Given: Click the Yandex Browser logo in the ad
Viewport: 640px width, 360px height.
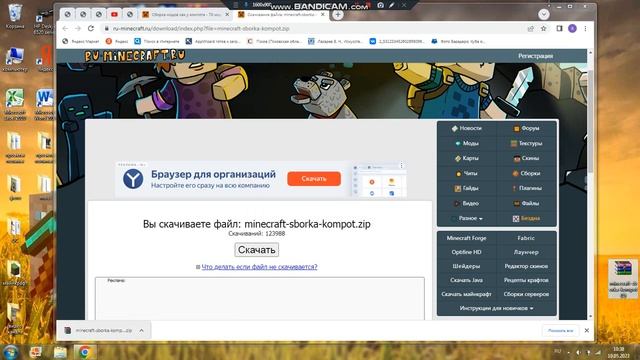Looking at the screenshot, I should [133, 179].
